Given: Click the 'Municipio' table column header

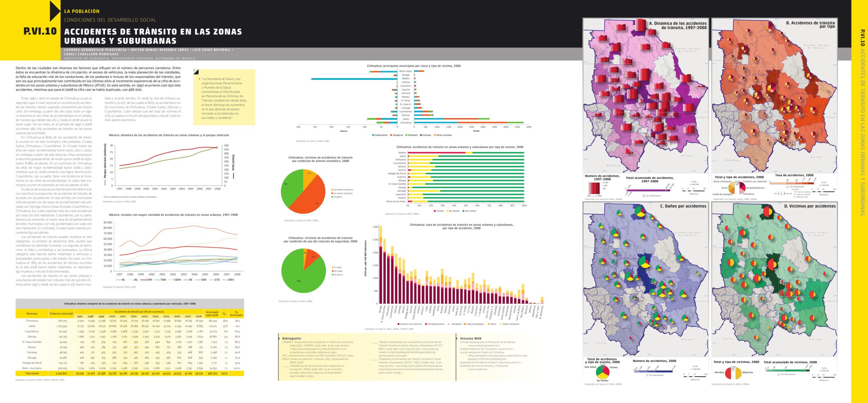Looking at the screenshot, I should [x=32, y=314].
